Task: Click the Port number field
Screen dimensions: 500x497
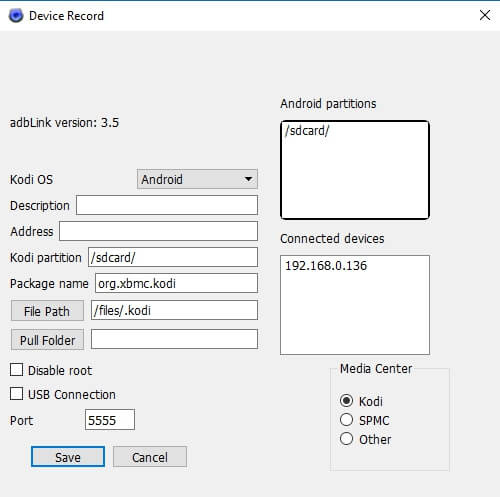Action: point(110,420)
